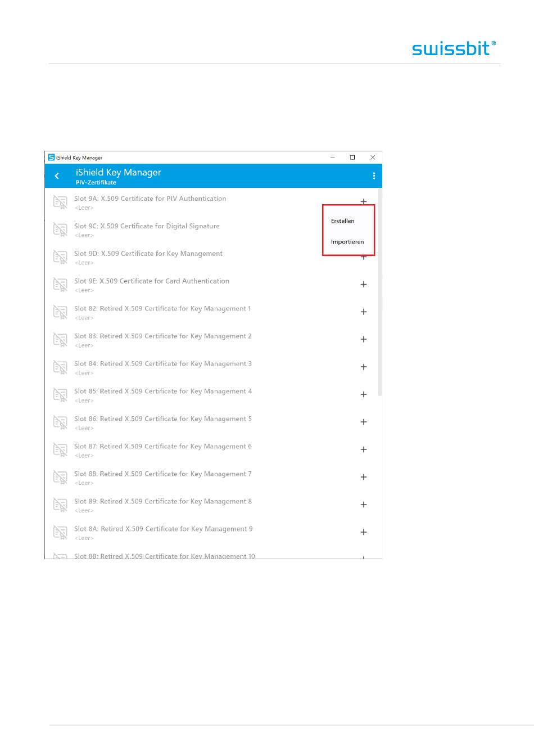Screen dimensions: 534x756
Task: Add certificate with plus for Slot 82
Action: [364, 312]
